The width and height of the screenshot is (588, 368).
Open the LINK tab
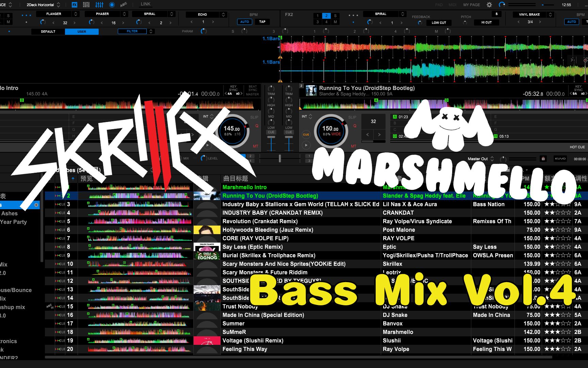(x=146, y=4)
